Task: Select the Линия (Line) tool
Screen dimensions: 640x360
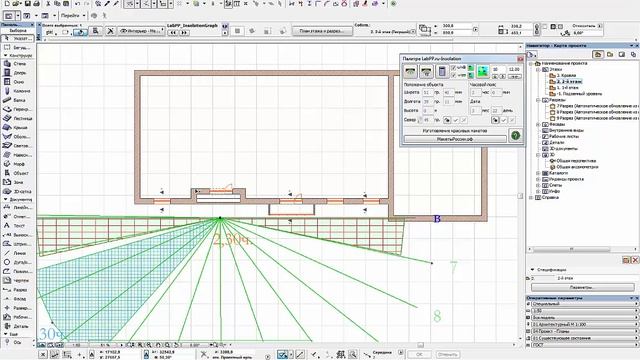Action: coord(16,253)
